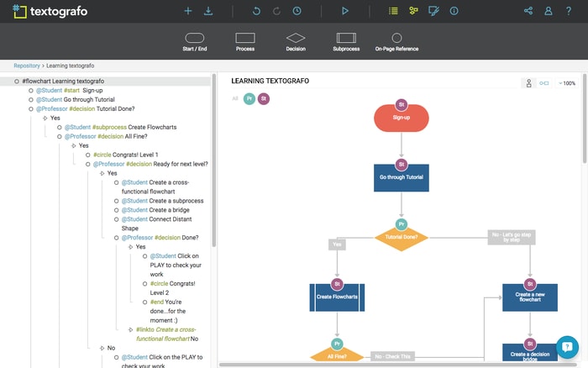Click the 'No - Check This' connector label
Screen dimensions: 588x368
[x=392, y=356]
